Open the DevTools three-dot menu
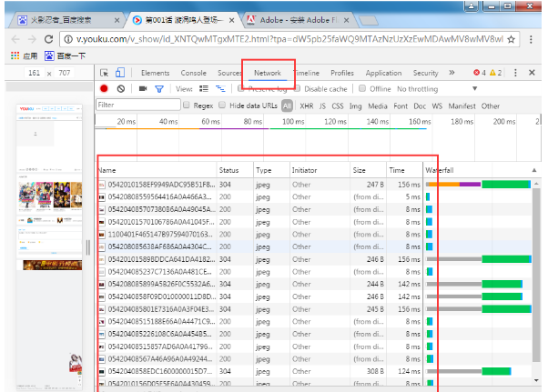Image resolution: width=548 pixels, height=392 pixels. click(516, 73)
